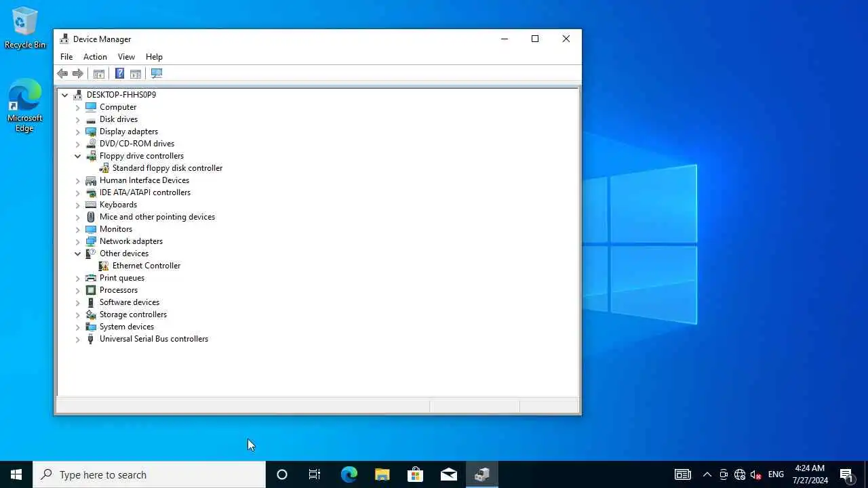This screenshot has height=488, width=868.
Task: Collapse the Other devices category
Action: [x=77, y=253]
